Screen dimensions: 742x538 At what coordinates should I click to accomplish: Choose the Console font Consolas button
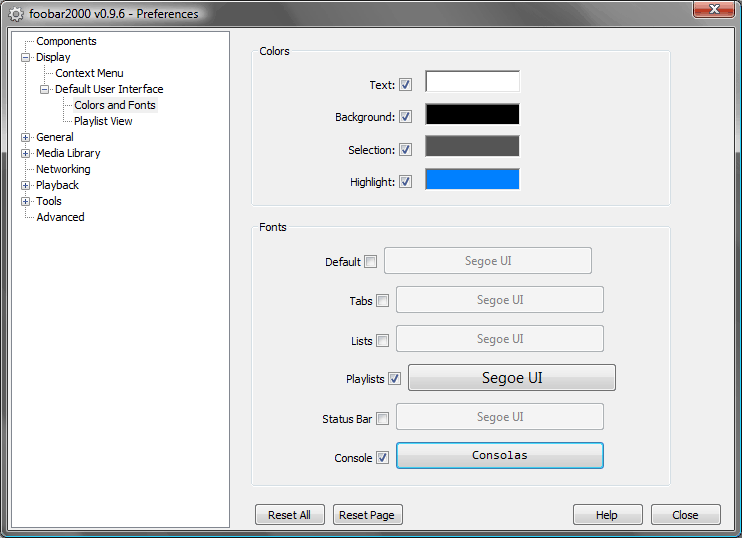pyautogui.click(x=500, y=456)
